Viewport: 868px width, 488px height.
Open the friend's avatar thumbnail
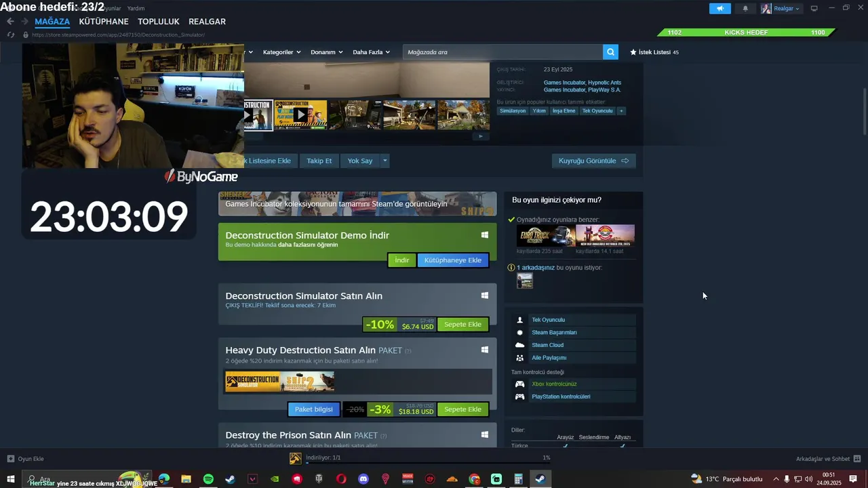tap(525, 281)
